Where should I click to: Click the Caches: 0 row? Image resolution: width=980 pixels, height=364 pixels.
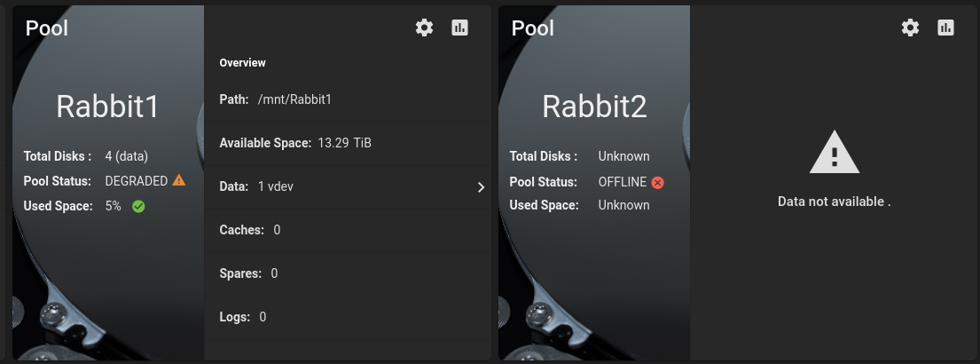[348, 230]
